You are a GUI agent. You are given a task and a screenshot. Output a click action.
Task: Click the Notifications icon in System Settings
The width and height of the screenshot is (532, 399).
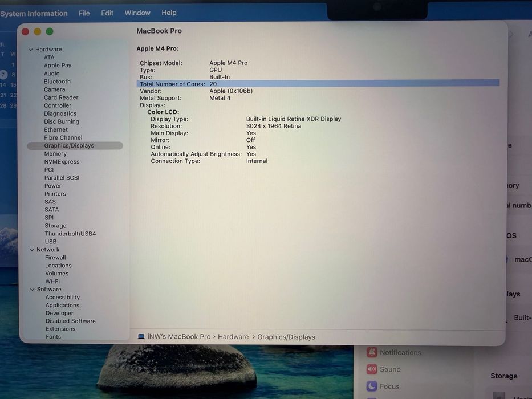click(372, 352)
